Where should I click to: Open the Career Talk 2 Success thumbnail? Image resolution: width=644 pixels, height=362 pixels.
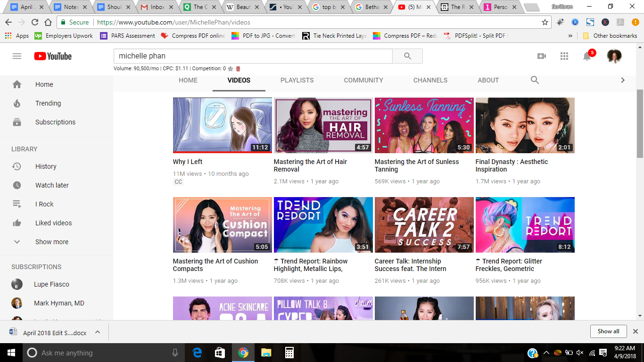(x=424, y=225)
